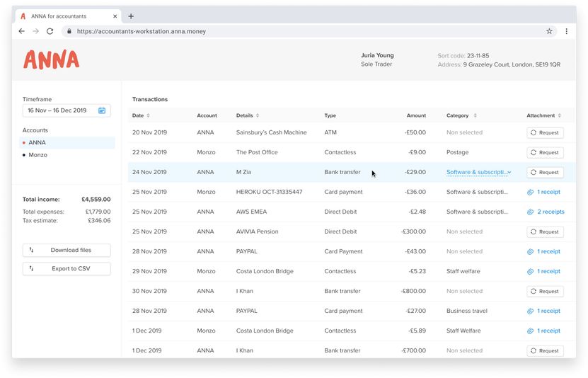Screen dimensions: 588x378
Task: Click the Export to CSV button
Action: coord(67,269)
